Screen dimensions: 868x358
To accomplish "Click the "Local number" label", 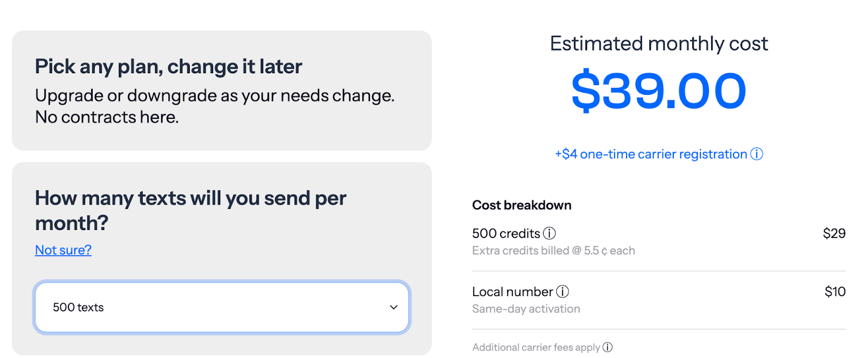I will (512, 292).
